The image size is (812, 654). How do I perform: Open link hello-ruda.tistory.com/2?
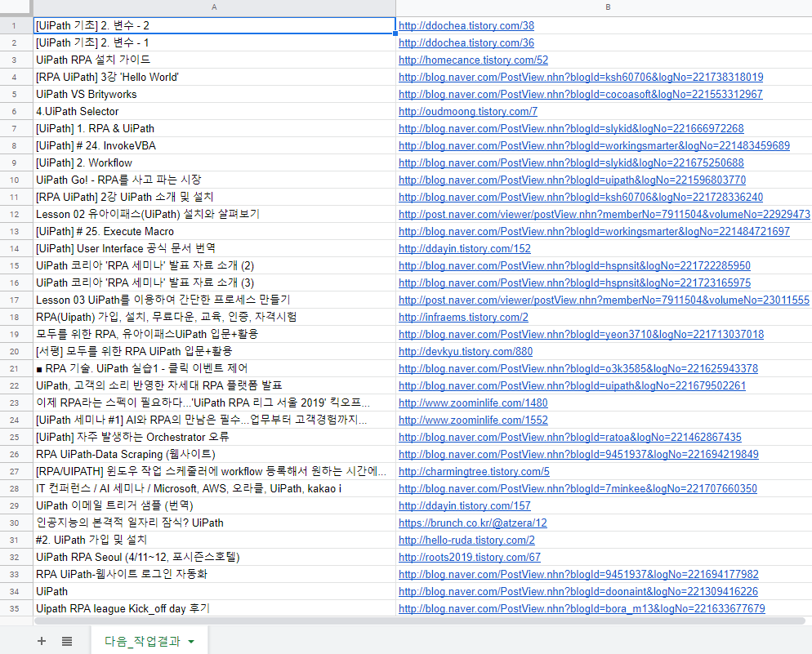(x=466, y=541)
